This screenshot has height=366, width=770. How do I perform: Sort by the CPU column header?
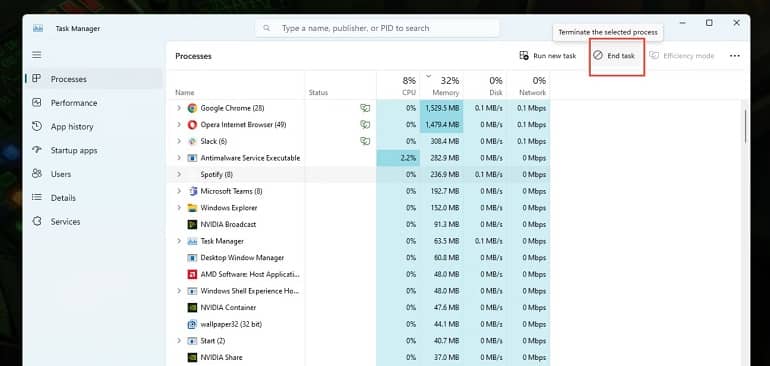398,85
